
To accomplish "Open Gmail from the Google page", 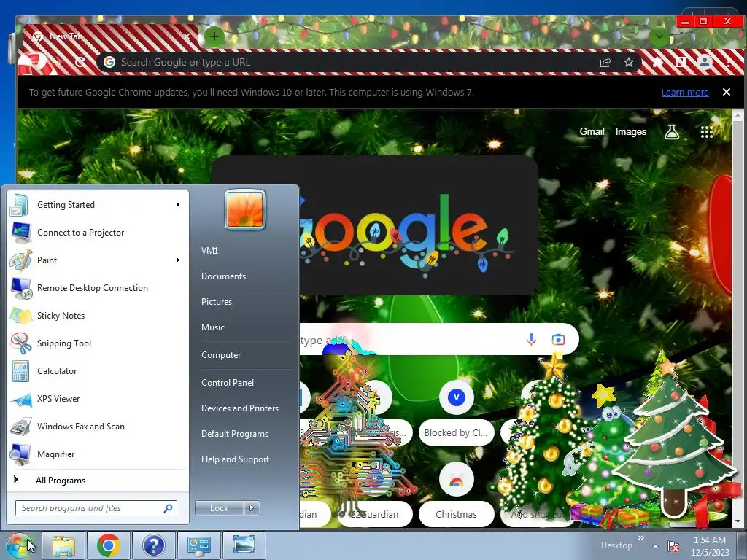I will coord(592,132).
